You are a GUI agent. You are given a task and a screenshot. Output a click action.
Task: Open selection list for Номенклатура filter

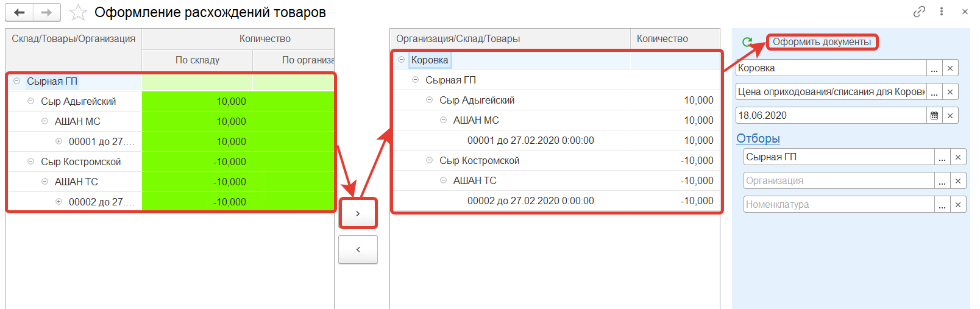click(942, 205)
